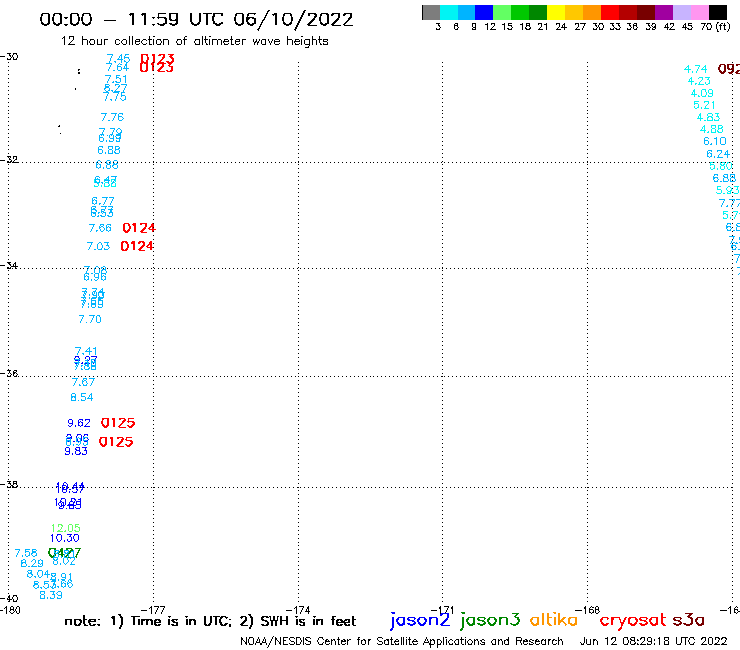Click the gray swatch in the wave height legend
Screen dimensions: 740x650
pos(431,12)
